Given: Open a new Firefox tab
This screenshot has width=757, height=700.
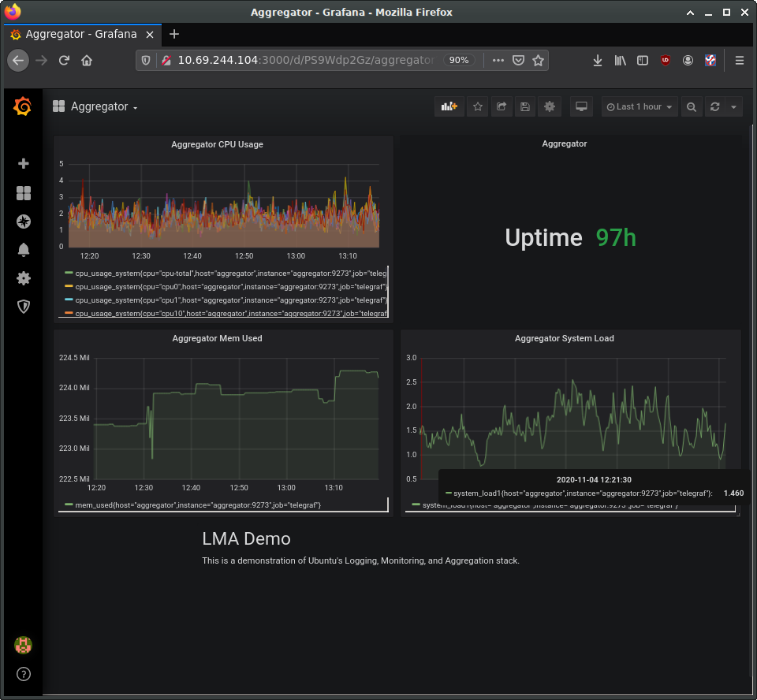Looking at the screenshot, I should pos(174,34).
